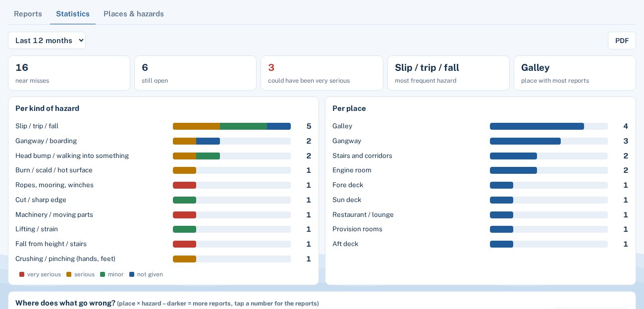Click the Cut / sharp edge label
644x309 pixels.
pyautogui.click(x=41, y=200)
